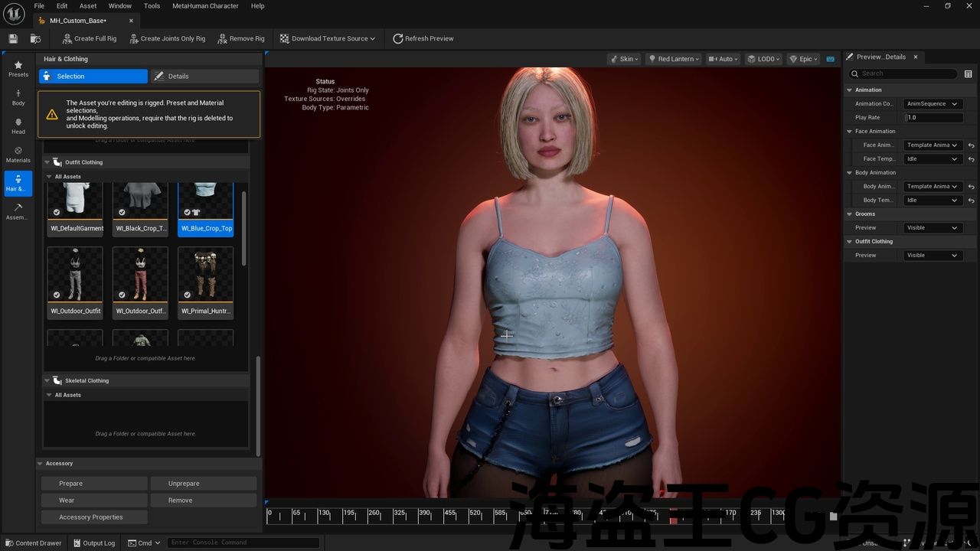The height and width of the screenshot is (551, 980).
Task: Click the Refresh Preview icon button
Action: 398,38
